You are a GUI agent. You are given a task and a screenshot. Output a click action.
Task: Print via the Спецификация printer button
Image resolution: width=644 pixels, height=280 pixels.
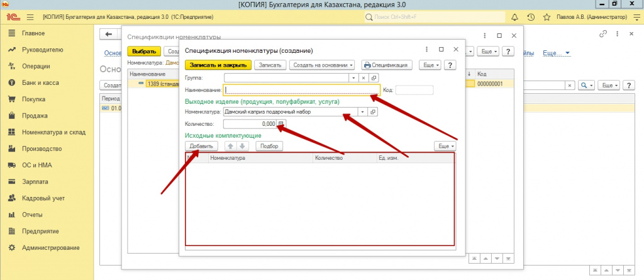tap(387, 65)
